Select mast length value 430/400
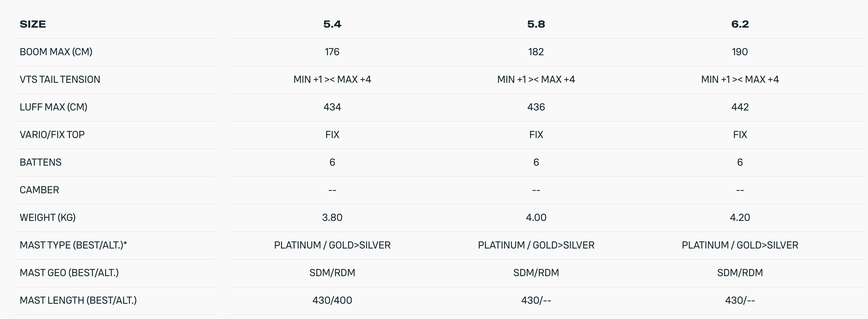 click(332, 300)
